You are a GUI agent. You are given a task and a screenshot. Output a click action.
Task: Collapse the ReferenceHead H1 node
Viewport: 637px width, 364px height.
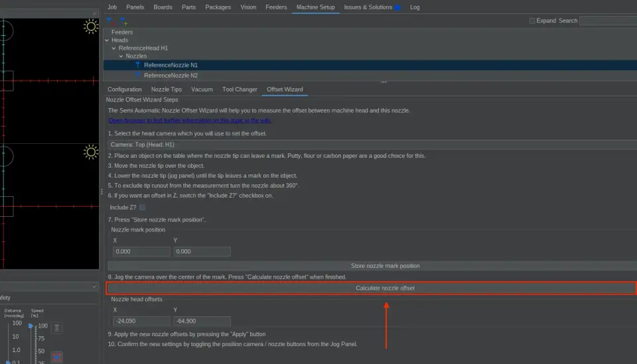click(114, 48)
